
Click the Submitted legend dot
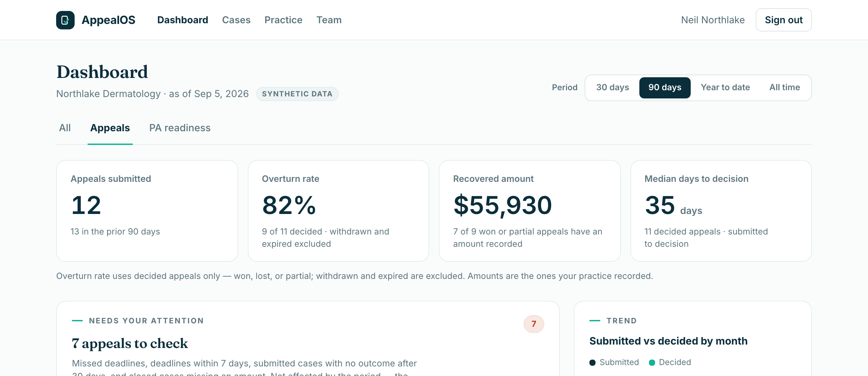(592, 363)
